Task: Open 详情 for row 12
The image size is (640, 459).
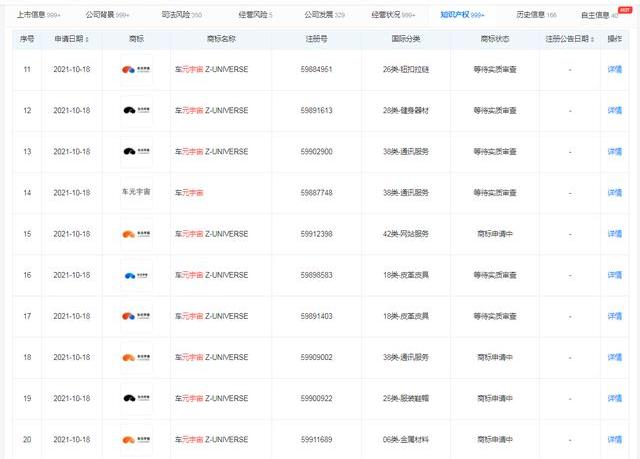Action: (x=615, y=110)
